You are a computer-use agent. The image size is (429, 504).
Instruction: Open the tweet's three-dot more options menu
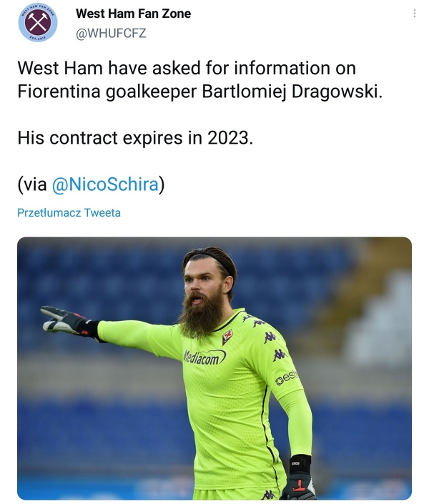[x=414, y=14]
